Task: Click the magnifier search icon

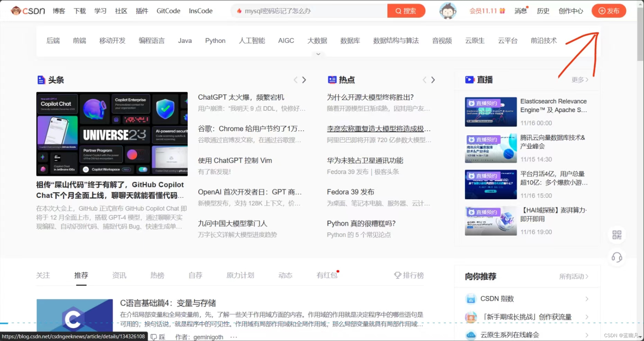Action: [x=398, y=11]
